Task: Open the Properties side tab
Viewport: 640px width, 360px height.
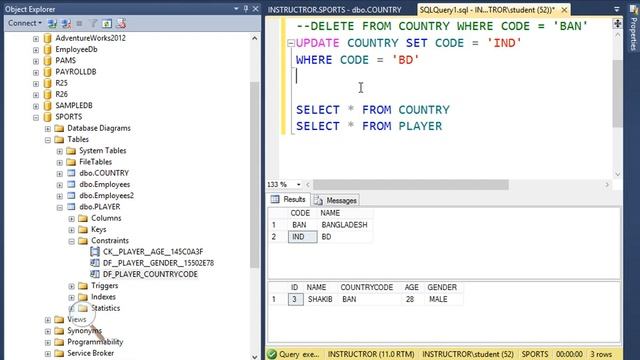Action: click(633, 29)
